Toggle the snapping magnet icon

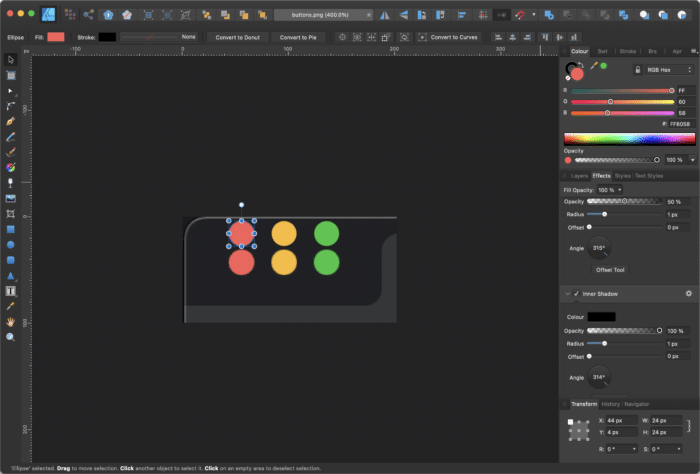click(x=520, y=15)
